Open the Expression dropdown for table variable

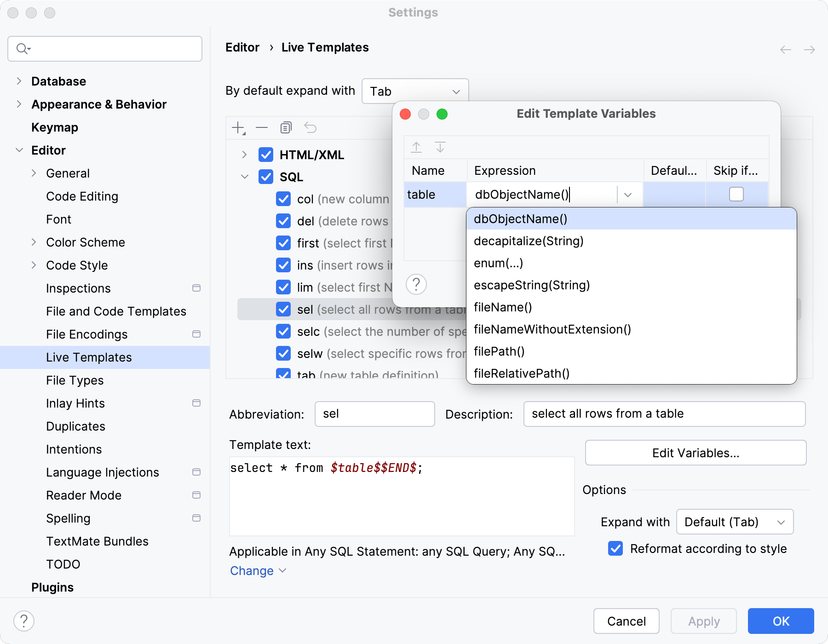tap(627, 195)
